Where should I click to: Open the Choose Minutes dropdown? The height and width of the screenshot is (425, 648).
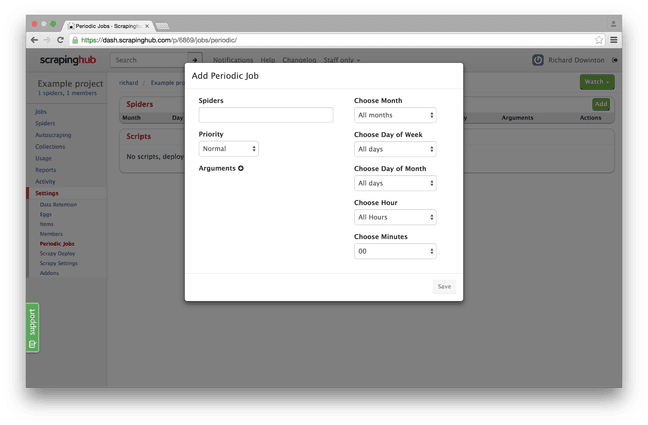pos(395,251)
